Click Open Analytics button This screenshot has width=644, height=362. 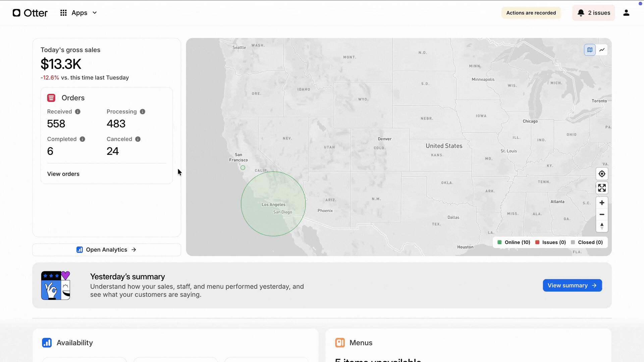pyautogui.click(x=106, y=250)
